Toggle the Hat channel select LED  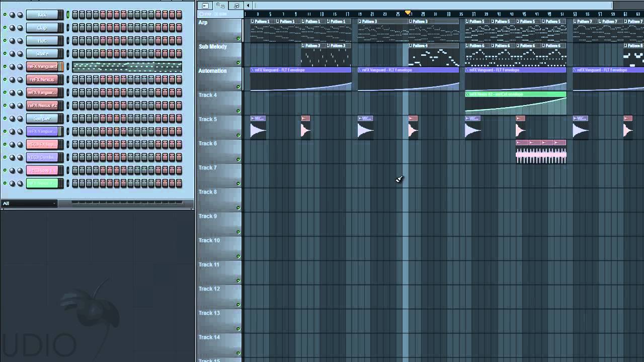(68, 41)
